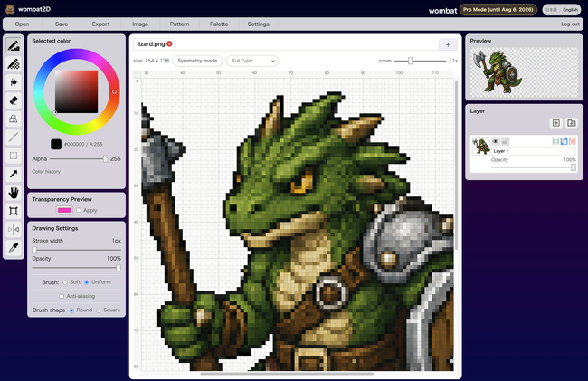
Task: Enable the Anti-aliasing checkbox
Action: click(62, 296)
